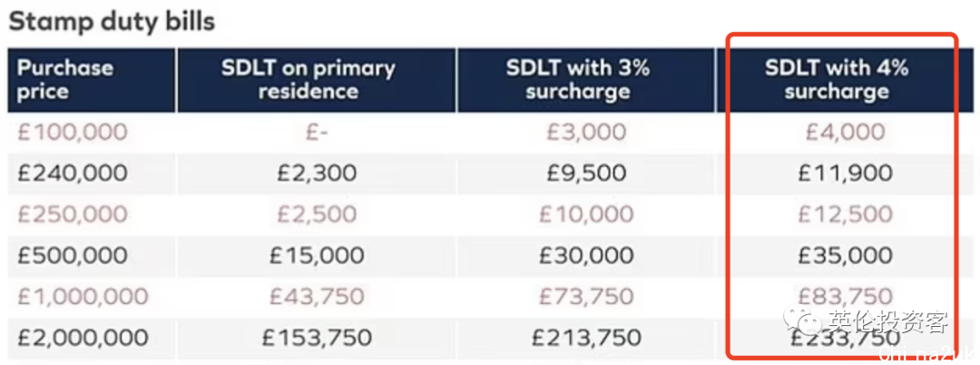Click the 英伦投资客 watermark text

(x=888, y=321)
